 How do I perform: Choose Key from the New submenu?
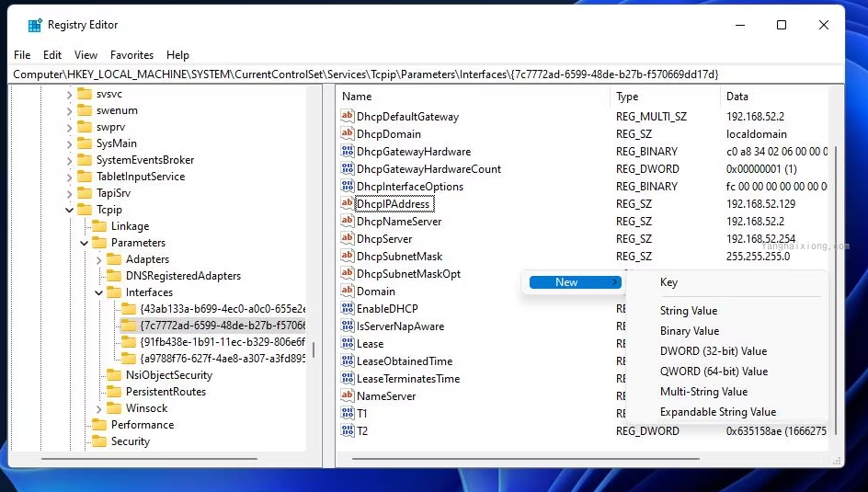click(x=726, y=282)
